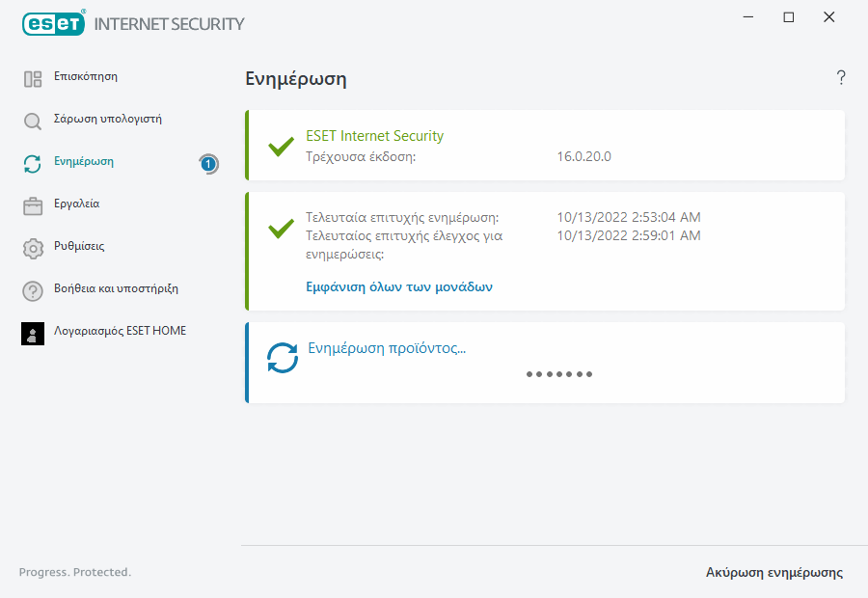Click the Help and Support question-mark icon
The height and width of the screenshot is (598, 868).
[x=33, y=291]
